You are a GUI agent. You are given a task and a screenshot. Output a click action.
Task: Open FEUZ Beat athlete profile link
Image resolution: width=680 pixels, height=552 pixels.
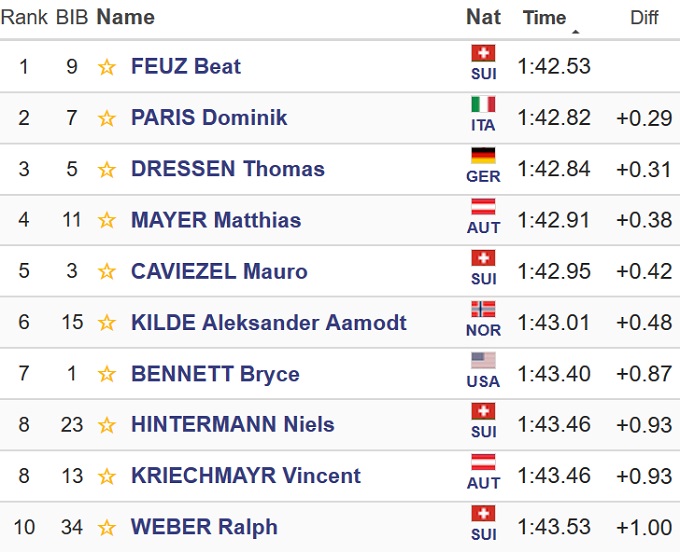coord(186,67)
